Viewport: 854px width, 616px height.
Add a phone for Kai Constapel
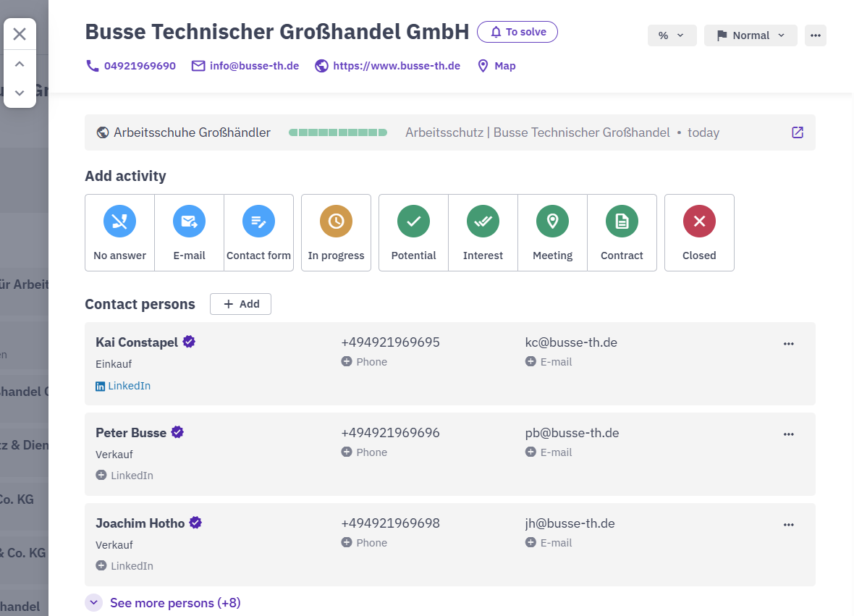(364, 362)
